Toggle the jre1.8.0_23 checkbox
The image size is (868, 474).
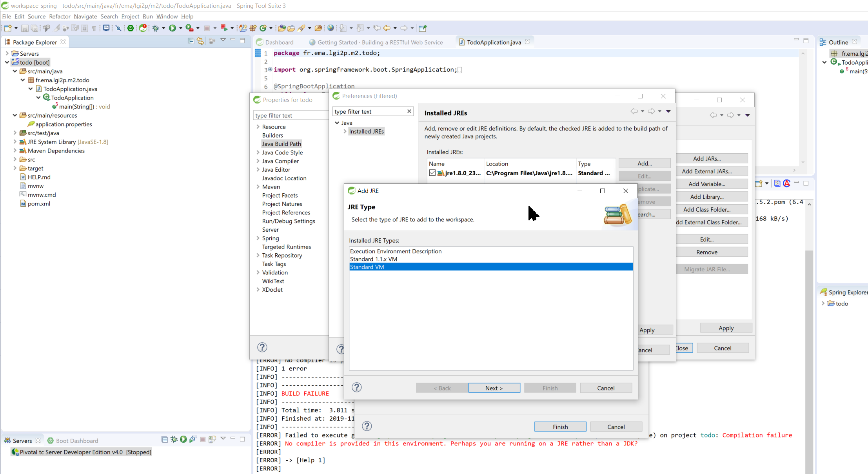432,173
